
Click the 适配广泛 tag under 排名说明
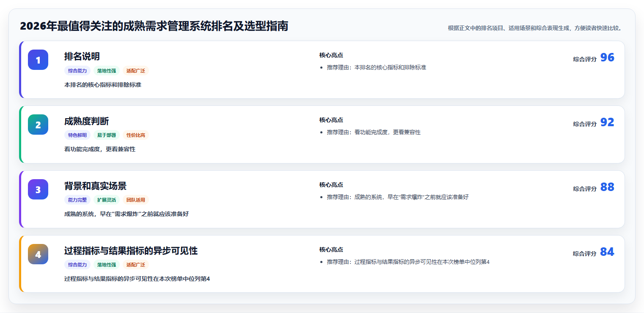136,71
